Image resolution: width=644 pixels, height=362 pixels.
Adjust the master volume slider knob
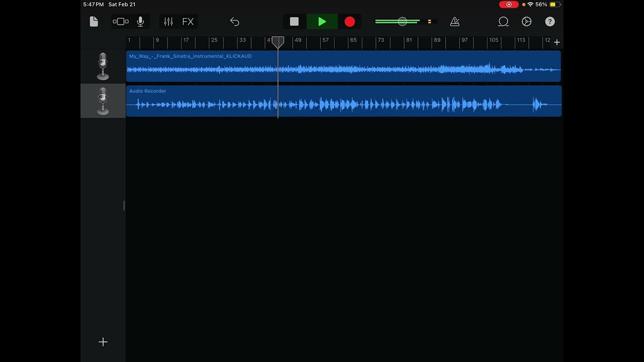pyautogui.click(x=403, y=22)
